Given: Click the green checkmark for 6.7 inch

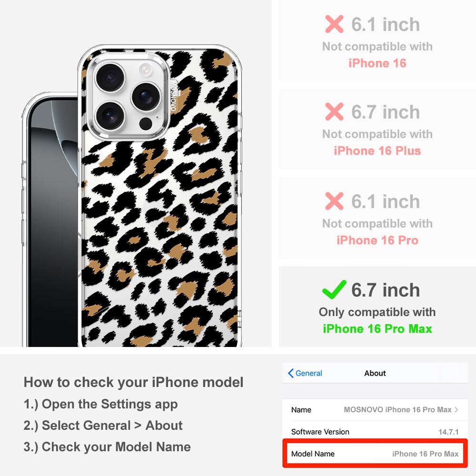Looking at the screenshot, I should pyautogui.click(x=334, y=289).
